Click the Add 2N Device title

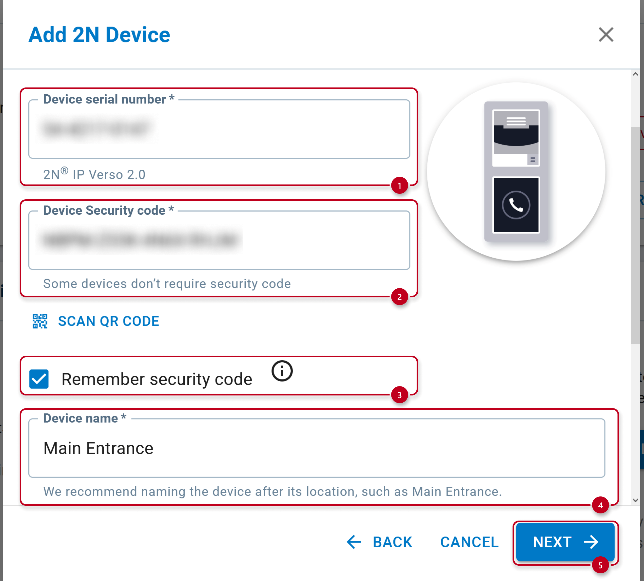tap(99, 35)
